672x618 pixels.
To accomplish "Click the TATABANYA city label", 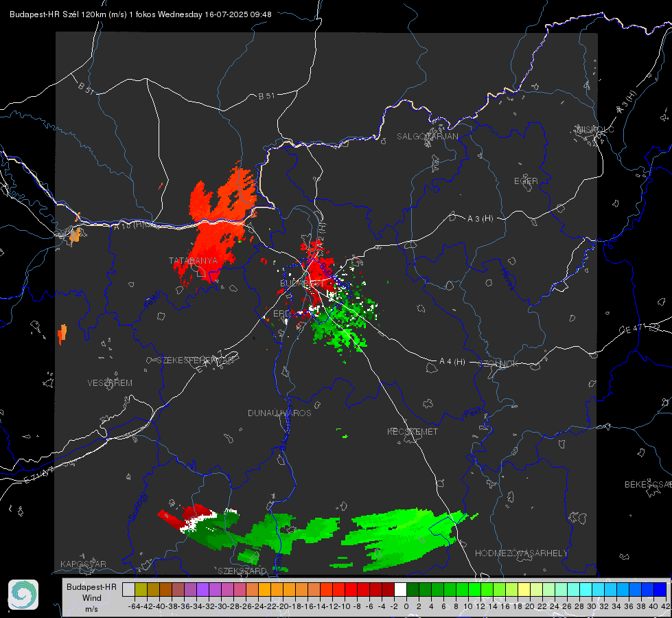I will click(x=193, y=261).
